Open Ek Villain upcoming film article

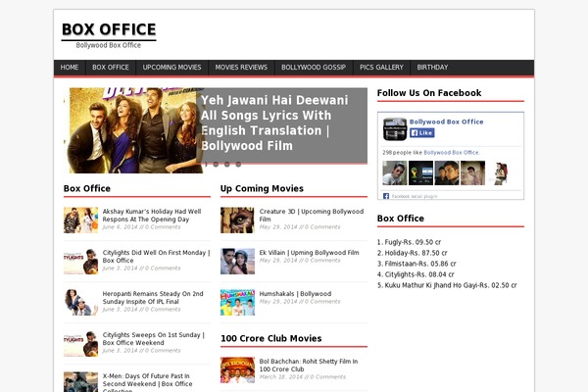coord(309,253)
